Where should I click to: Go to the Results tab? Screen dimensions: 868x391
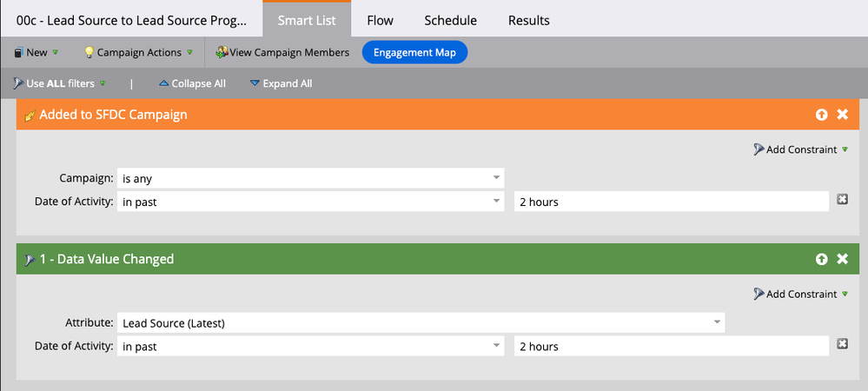(528, 21)
